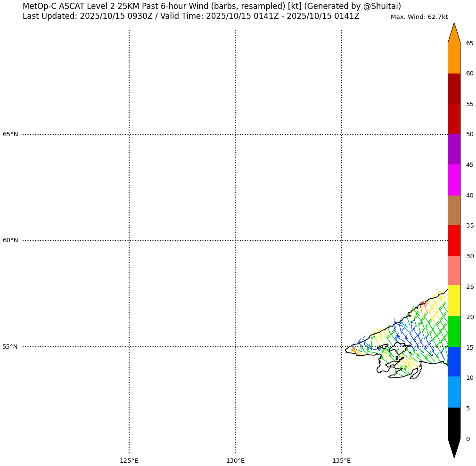Screen dimensions: 476x466
Task: Click the light blue 5–10 kt colorbar band
Action: (x=454, y=392)
